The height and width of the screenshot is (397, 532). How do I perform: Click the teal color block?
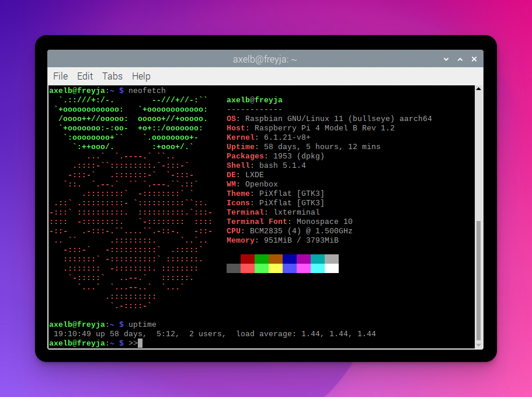(x=318, y=259)
